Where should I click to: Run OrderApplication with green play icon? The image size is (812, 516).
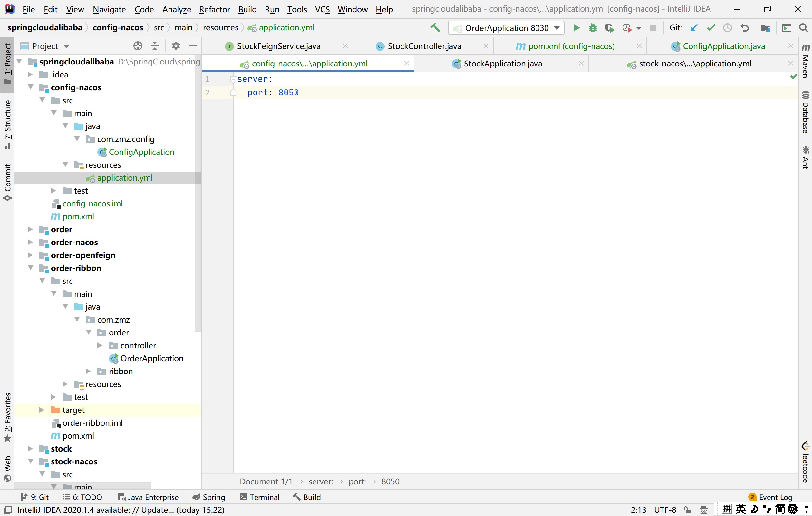tap(576, 28)
